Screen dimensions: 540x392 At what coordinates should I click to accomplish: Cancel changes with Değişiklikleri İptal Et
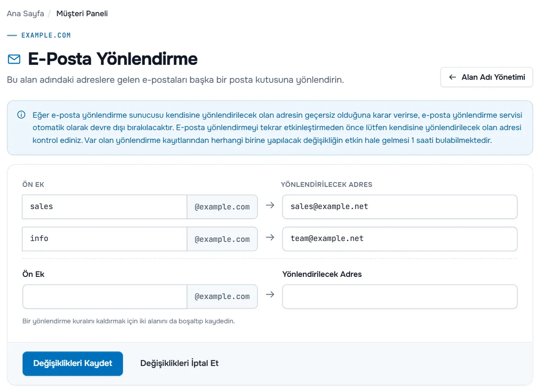click(x=180, y=363)
